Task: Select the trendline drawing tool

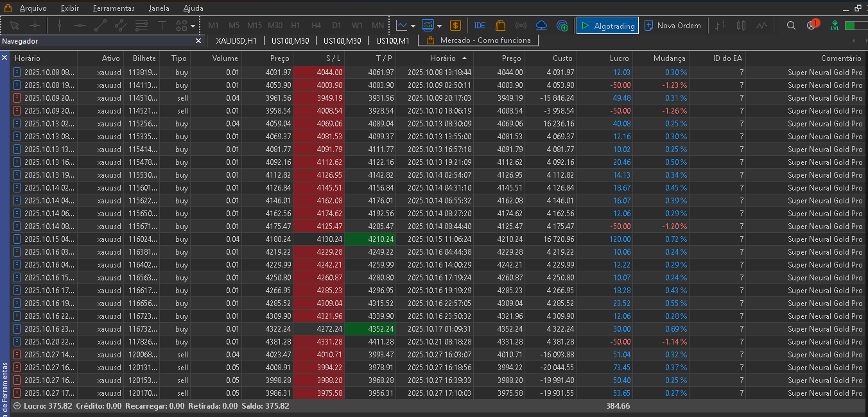Action: click(x=100, y=26)
